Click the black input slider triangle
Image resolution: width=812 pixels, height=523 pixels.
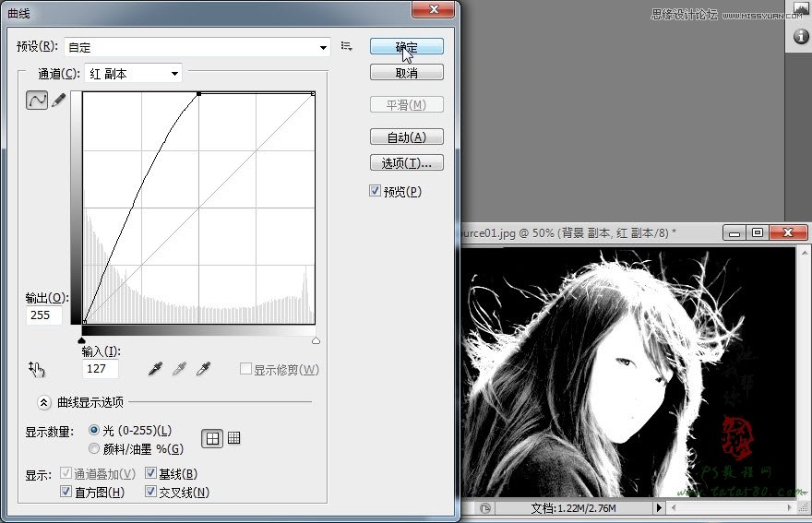coord(82,340)
